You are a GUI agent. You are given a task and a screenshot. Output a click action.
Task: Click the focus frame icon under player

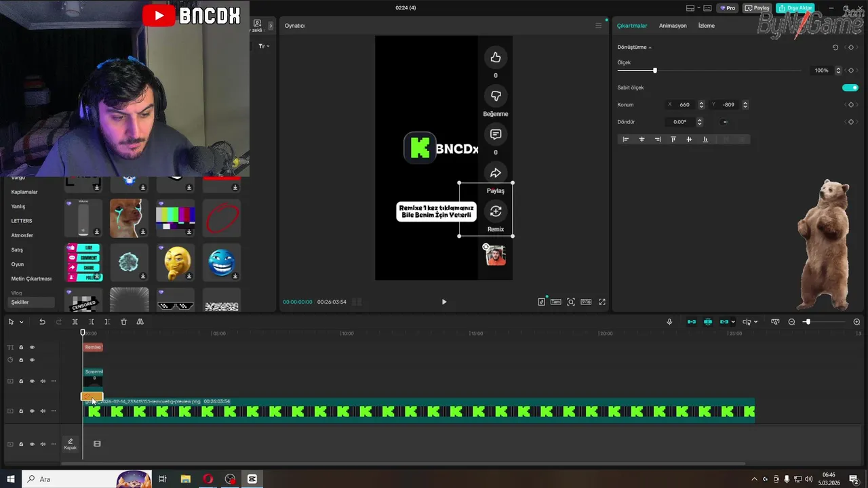[571, 302]
